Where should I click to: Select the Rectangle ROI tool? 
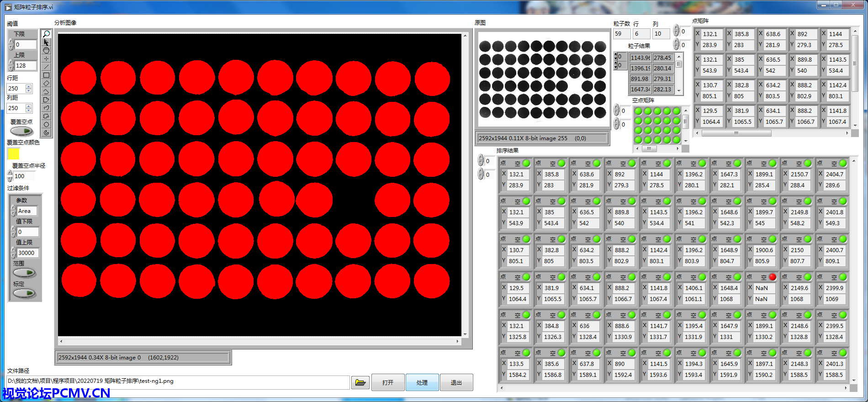click(46, 75)
